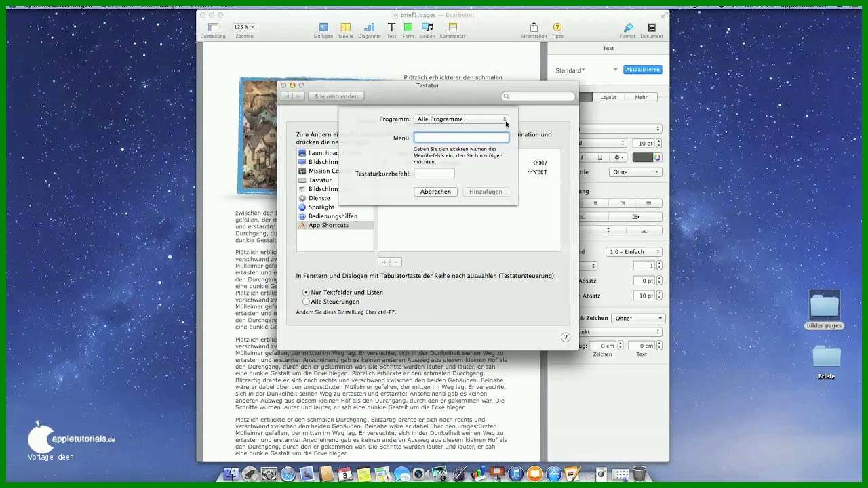Toggle center alignment button in Format panel
Image resolution: width=868 pixels, height=488 pixels.
click(x=595, y=203)
